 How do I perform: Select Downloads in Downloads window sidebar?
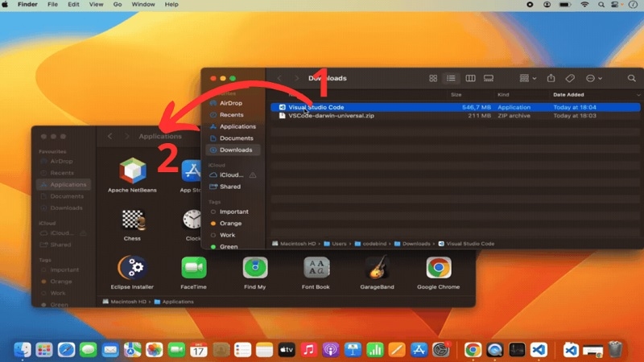tap(233, 150)
